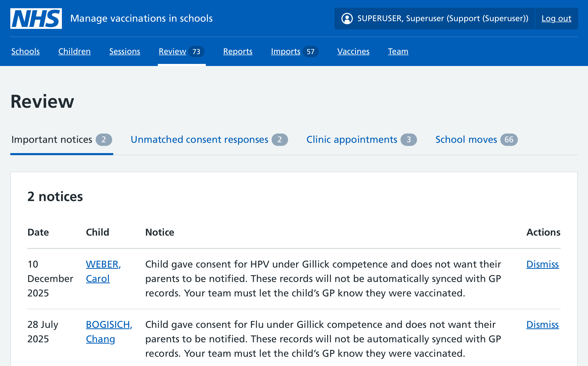Click the Clinic appointments 3 badge
The image size is (588, 366).
click(x=409, y=140)
